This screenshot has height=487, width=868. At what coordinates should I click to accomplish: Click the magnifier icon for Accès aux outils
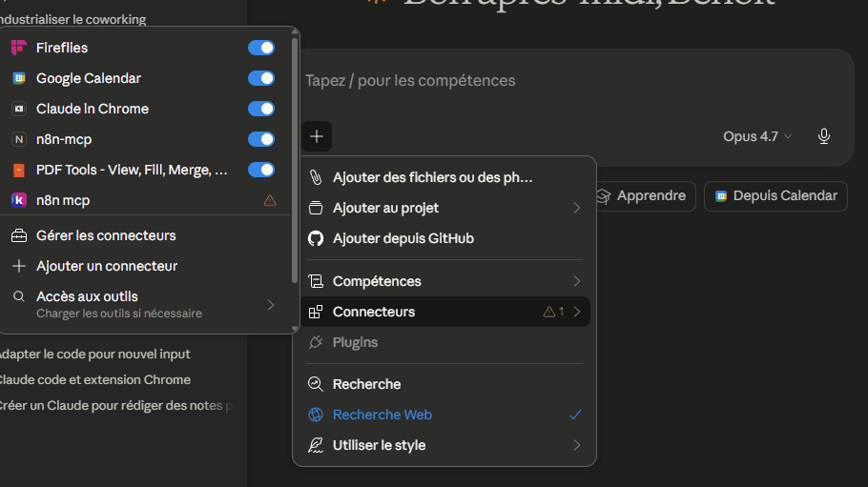point(19,296)
